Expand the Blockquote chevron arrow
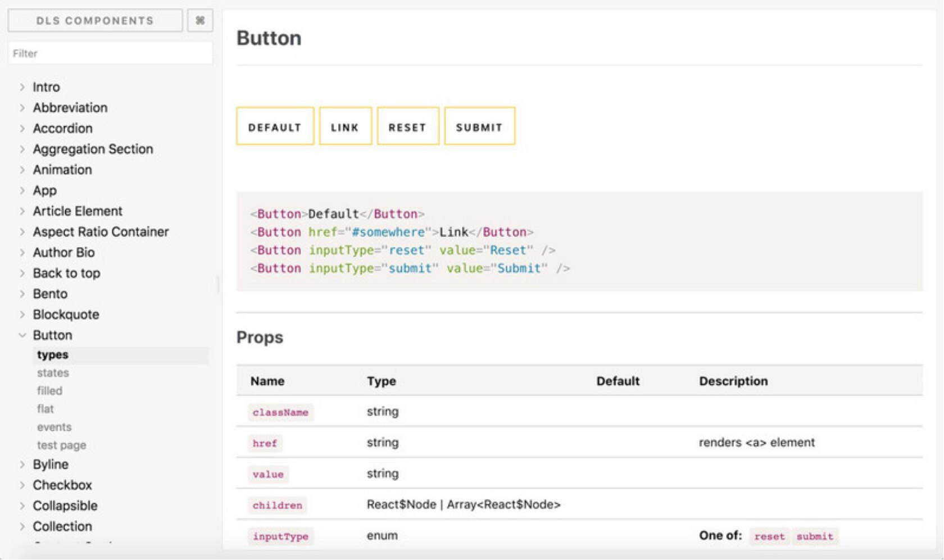This screenshot has height=560, width=944. (22, 315)
